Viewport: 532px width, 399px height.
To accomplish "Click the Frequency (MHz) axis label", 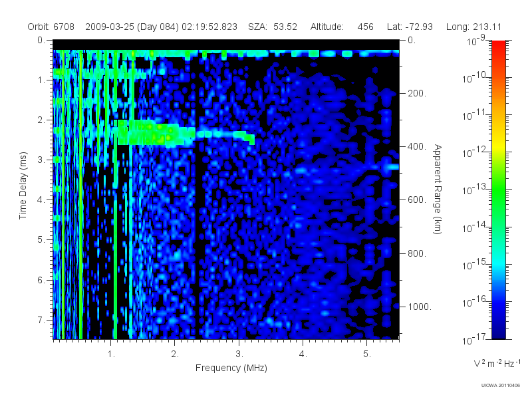I will (x=231, y=368).
